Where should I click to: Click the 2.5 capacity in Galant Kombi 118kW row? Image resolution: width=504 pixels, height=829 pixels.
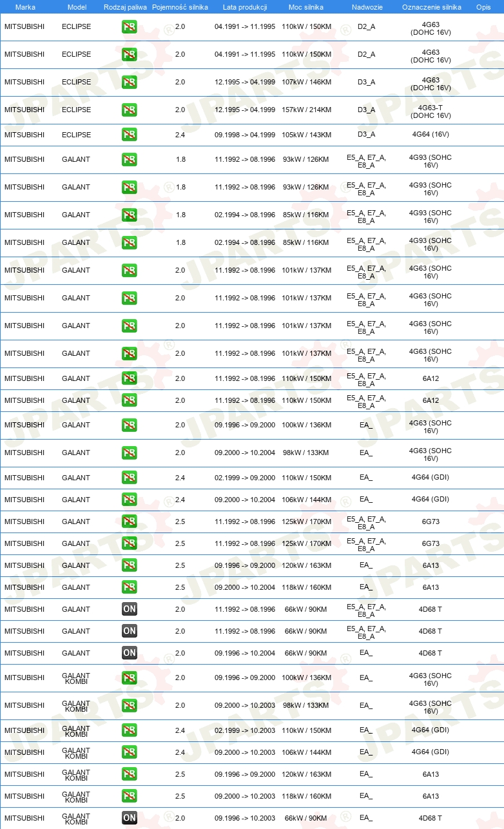coord(180,796)
